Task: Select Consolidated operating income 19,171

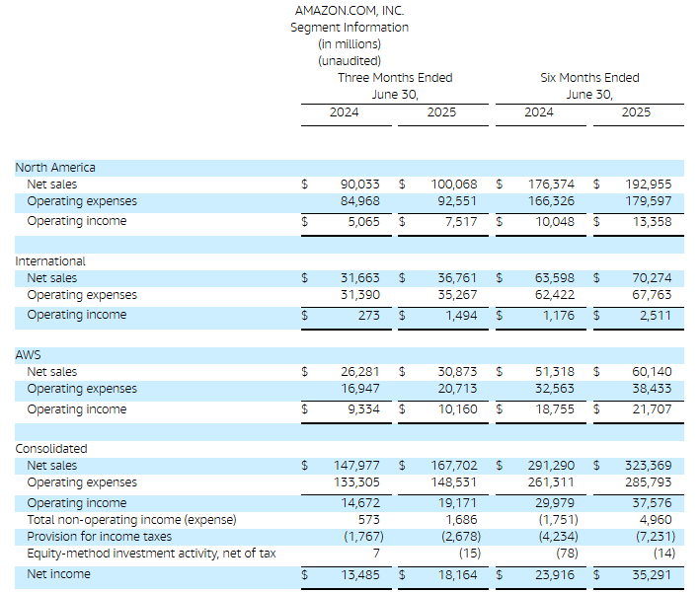Action: point(457,503)
